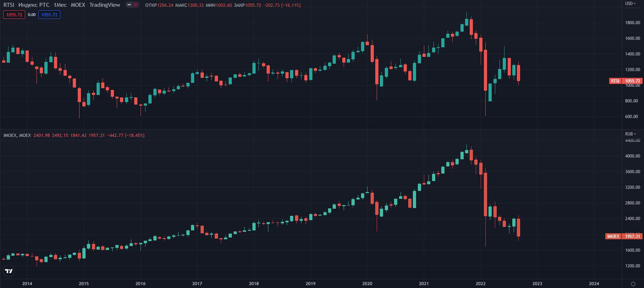The image size is (644, 288).
Task: Click the 600.00 price scale label
Action: click(632, 117)
